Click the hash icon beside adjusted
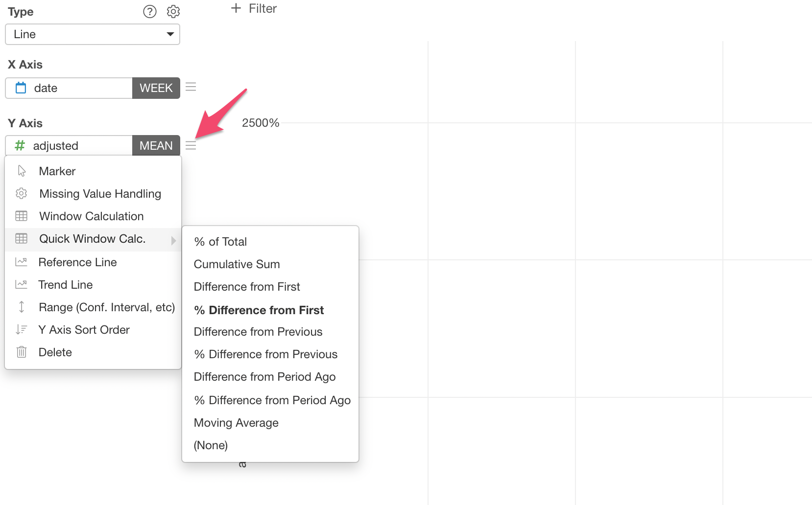Image resolution: width=812 pixels, height=505 pixels. (x=20, y=145)
